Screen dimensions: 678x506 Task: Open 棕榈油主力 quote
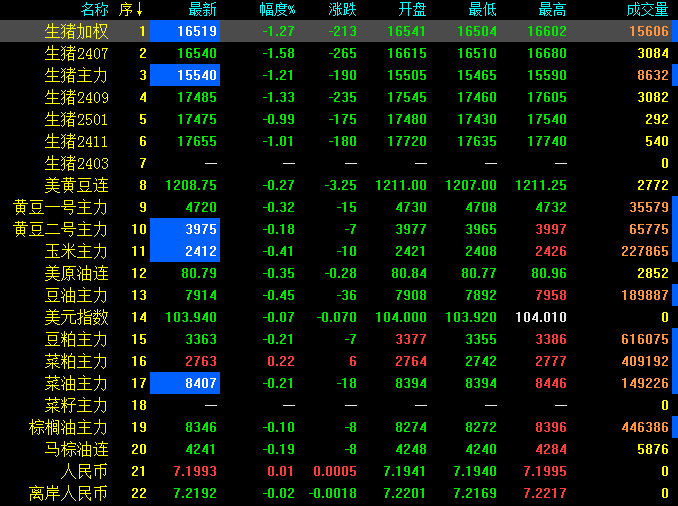[68, 427]
